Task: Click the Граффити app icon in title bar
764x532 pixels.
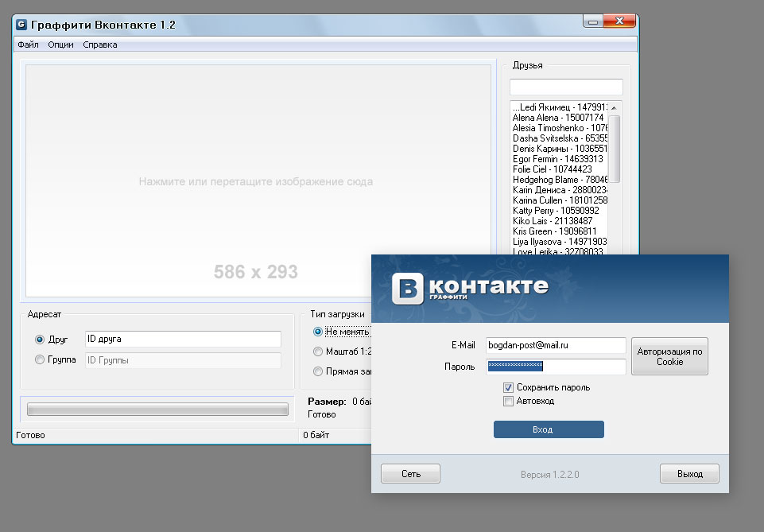Action: [21, 25]
